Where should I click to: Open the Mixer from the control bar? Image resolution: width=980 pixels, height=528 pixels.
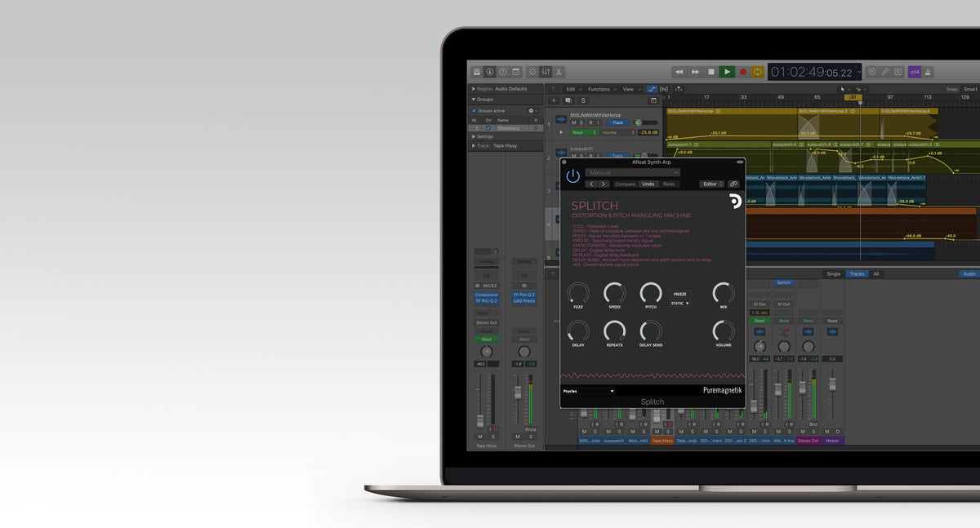(x=545, y=72)
